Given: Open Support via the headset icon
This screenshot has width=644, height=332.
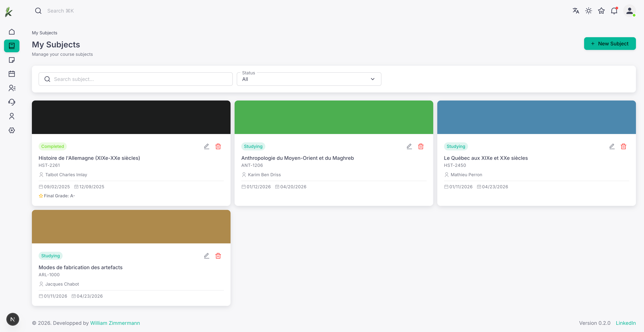Looking at the screenshot, I should 12,102.
